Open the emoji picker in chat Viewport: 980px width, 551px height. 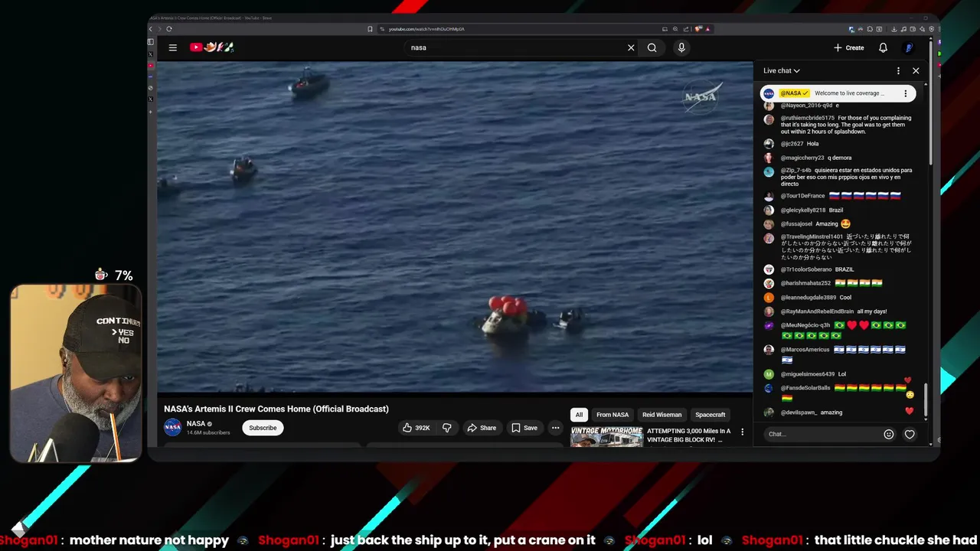pos(889,434)
